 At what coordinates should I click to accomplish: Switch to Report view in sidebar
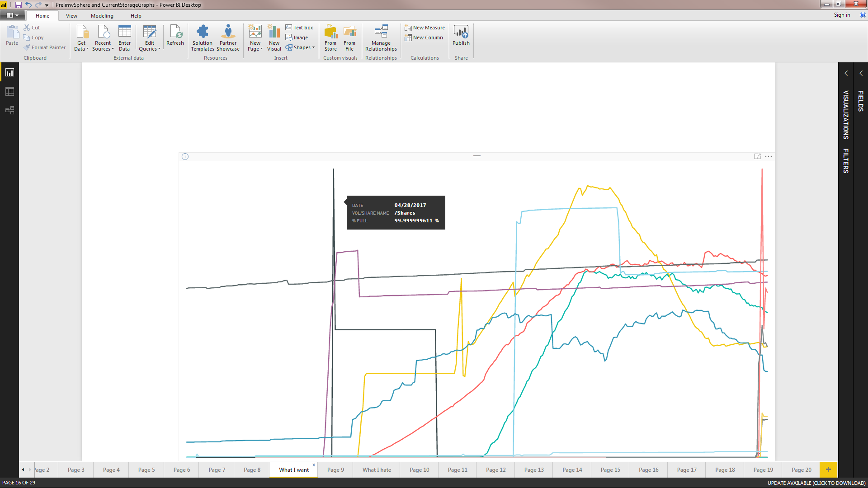click(9, 73)
